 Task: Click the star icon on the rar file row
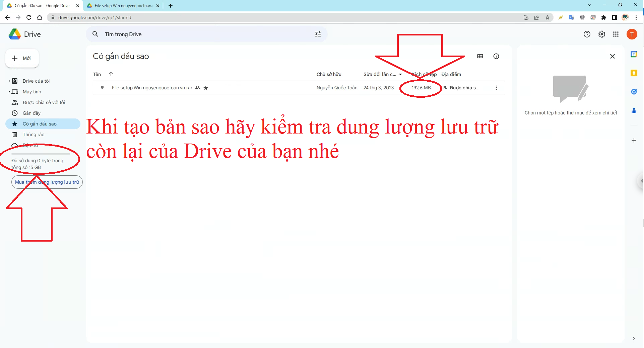tap(206, 88)
